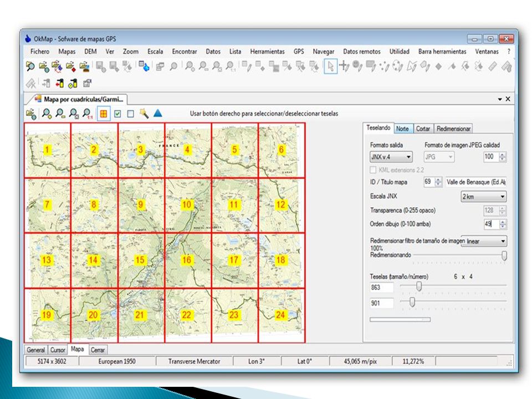This screenshot has width=532, height=399.
Task: Open the JPG image format dropdown
Action: [x=439, y=157]
